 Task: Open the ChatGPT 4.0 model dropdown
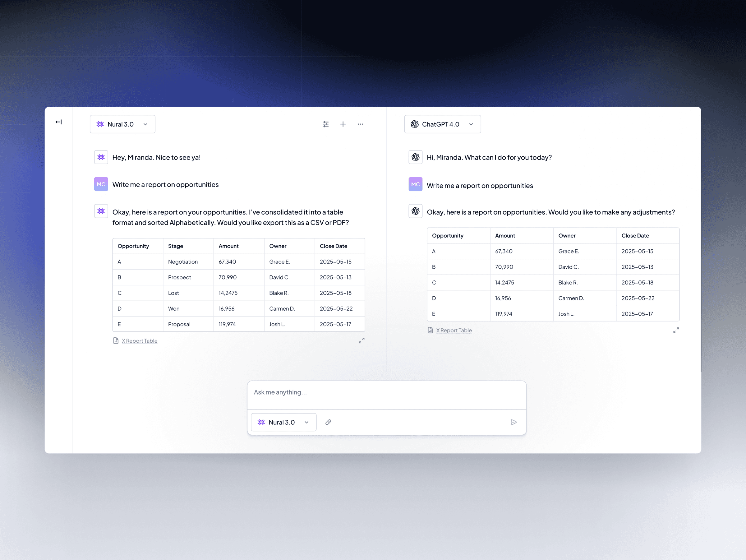pos(443,124)
